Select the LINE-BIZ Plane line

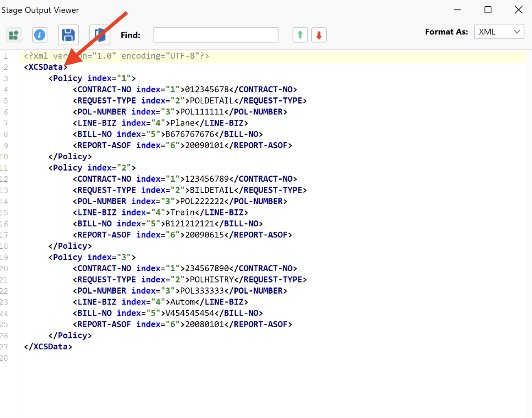click(160, 123)
